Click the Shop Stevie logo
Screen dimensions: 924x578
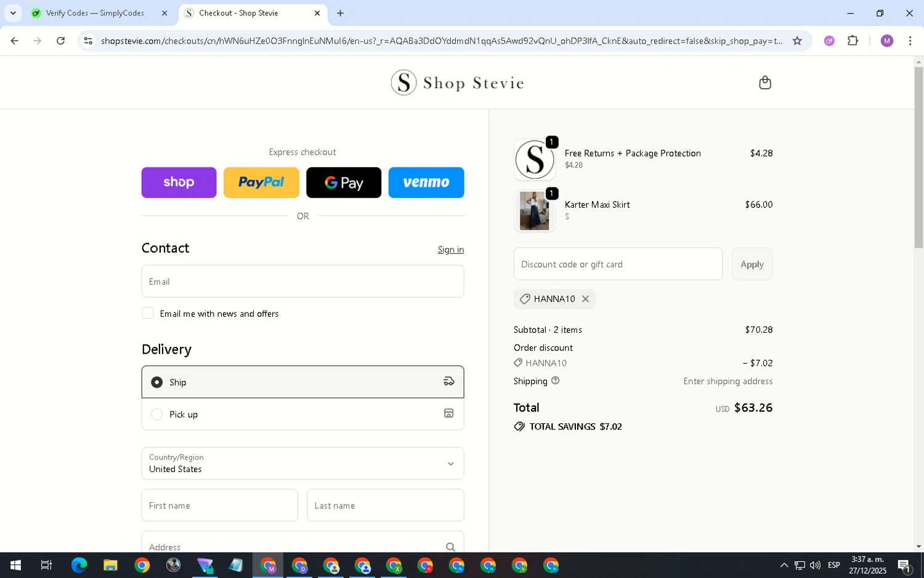tap(457, 83)
